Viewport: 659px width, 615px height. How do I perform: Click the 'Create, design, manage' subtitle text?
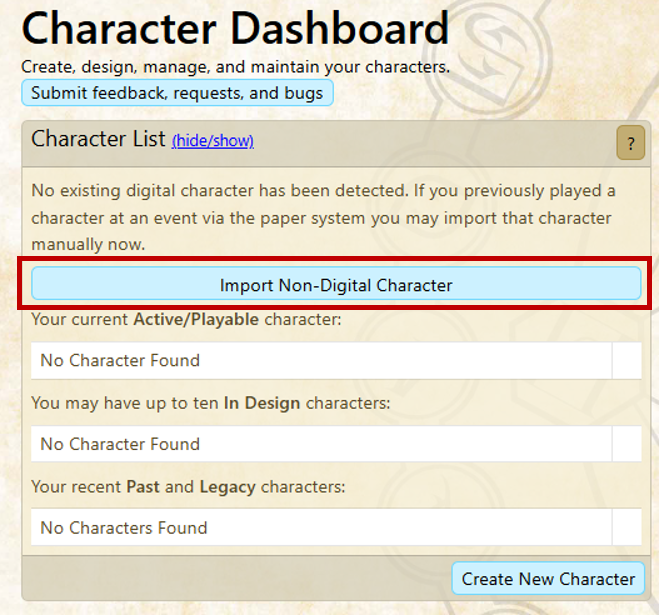pyautogui.click(x=235, y=68)
